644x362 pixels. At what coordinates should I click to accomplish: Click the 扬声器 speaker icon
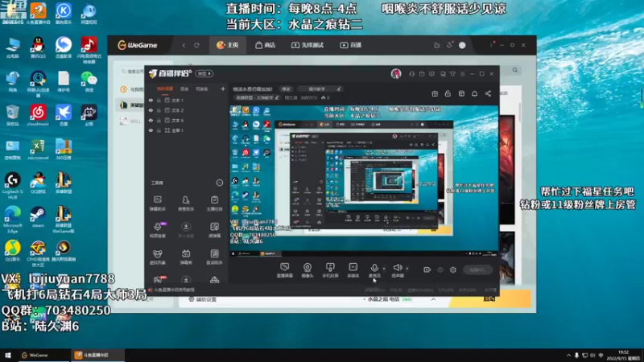coord(397,268)
